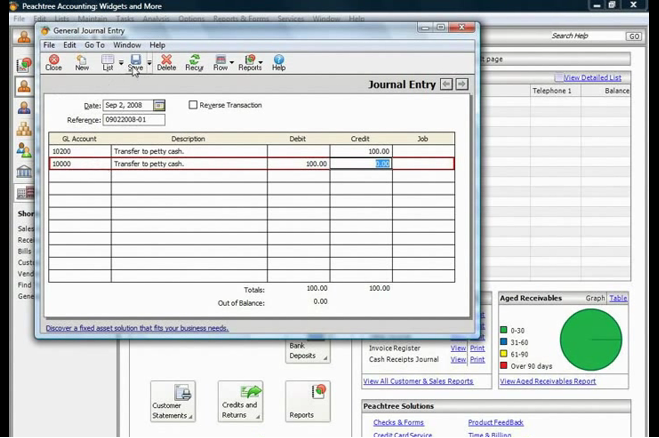Viewport: 659px width, 438px height.
Task: Go to next journal entry arrow
Action: click(462, 84)
